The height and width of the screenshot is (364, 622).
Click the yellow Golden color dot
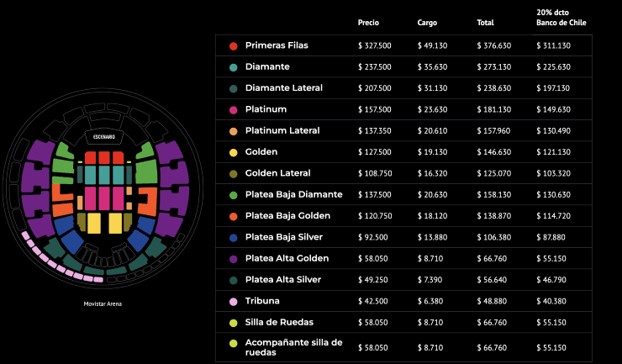click(x=233, y=152)
